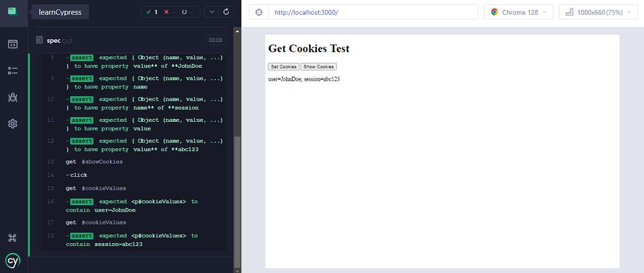
Task: Select step 16 assert contain user=JohnDoe
Action: point(133,206)
